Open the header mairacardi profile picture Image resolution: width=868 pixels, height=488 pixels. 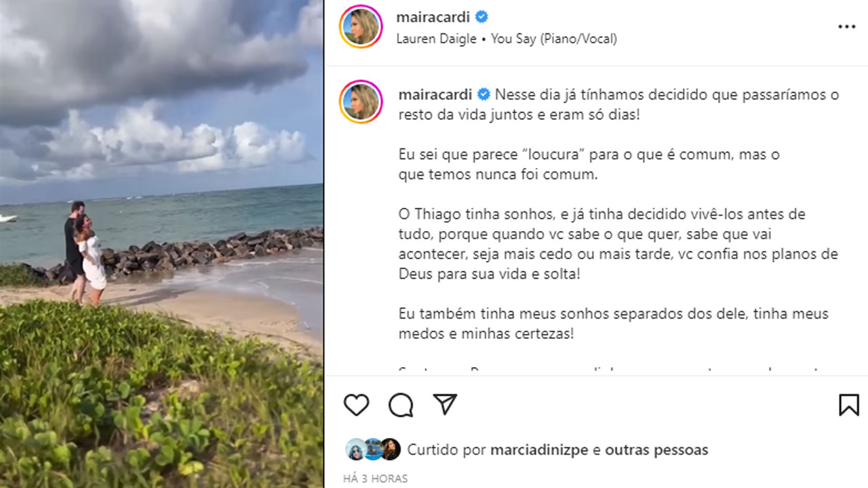(x=360, y=27)
